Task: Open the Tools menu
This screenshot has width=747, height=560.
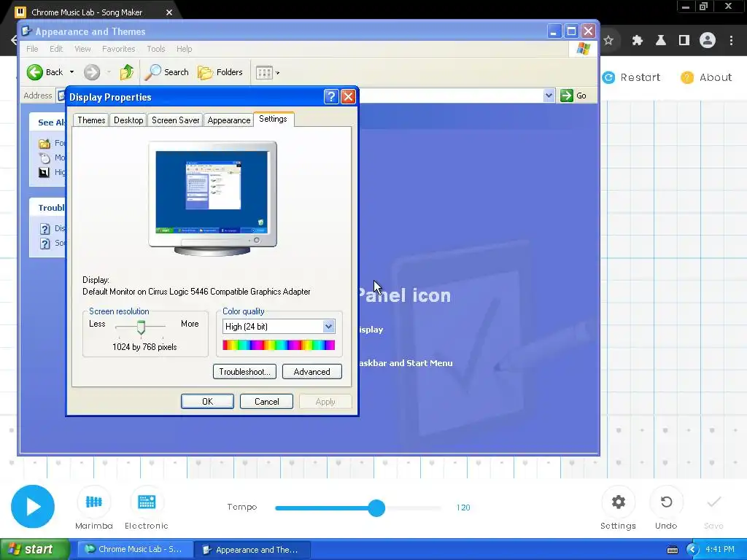Action: tap(156, 49)
